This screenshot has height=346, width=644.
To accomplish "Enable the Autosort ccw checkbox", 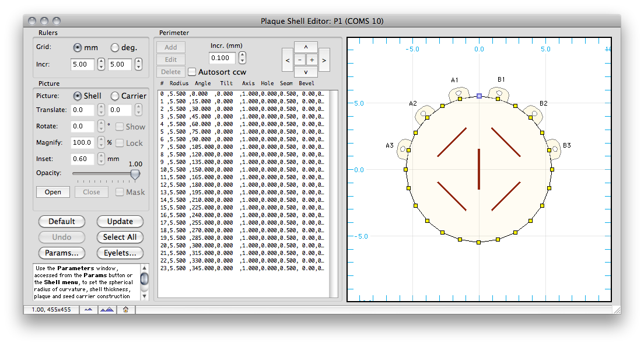I will point(192,72).
